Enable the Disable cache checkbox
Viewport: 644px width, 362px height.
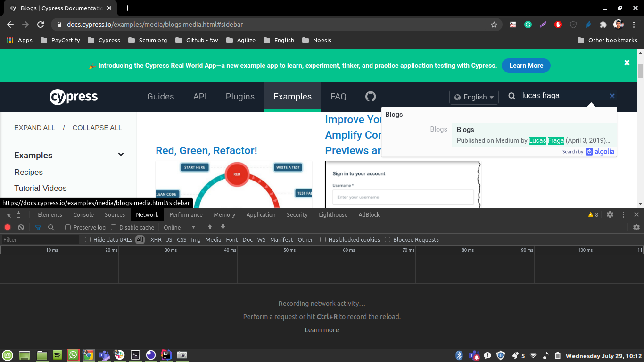coord(114,227)
